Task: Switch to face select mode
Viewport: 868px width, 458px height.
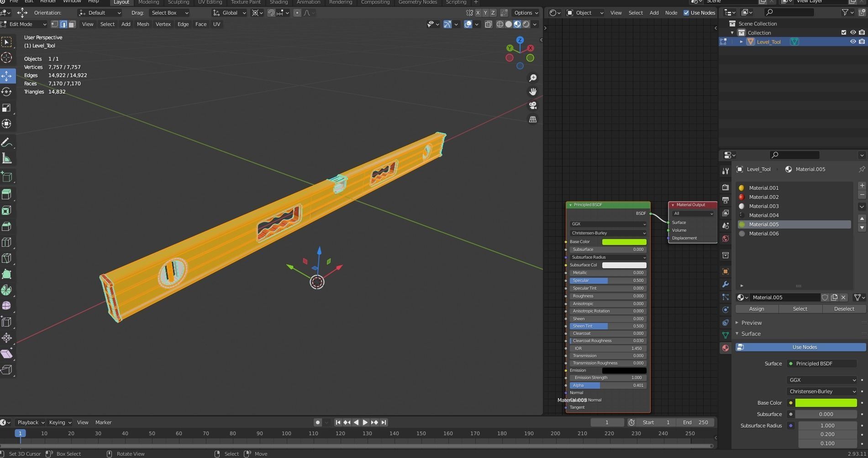Action: 72,24
